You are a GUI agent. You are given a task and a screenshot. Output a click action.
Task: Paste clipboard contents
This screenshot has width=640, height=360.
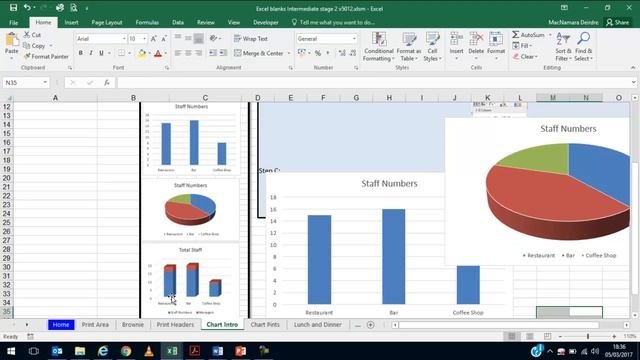click(11, 44)
